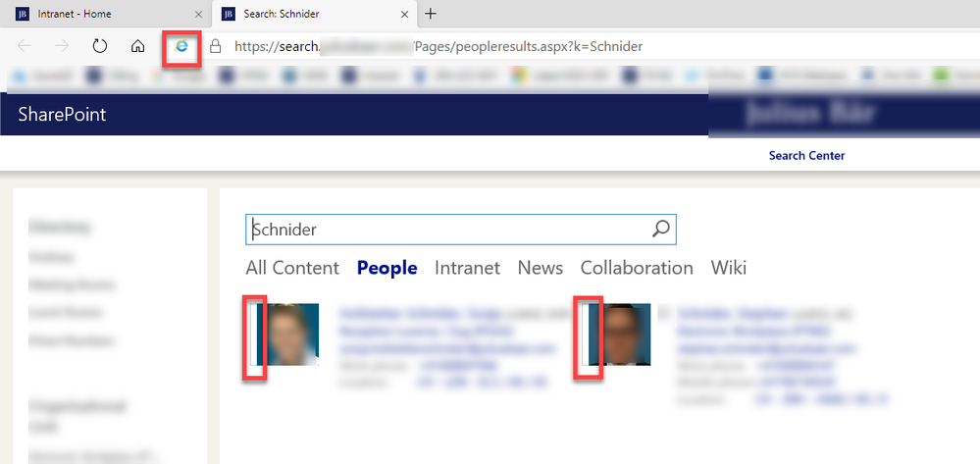This screenshot has width=980, height=464.
Task: Select the Collaboration search tab
Action: (x=637, y=268)
